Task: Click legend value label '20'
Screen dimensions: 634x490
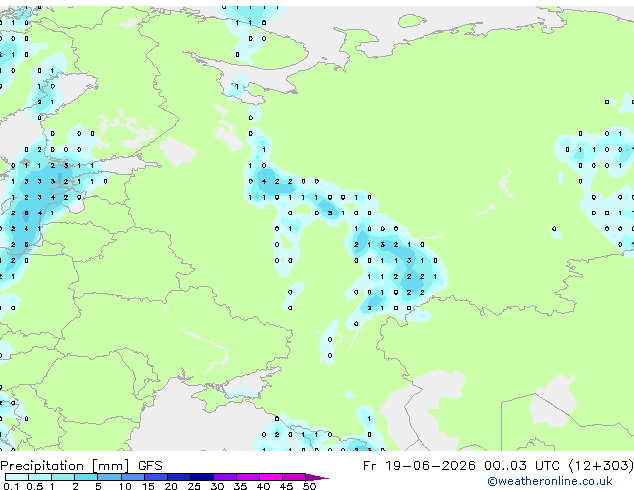Action: tap(171, 486)
